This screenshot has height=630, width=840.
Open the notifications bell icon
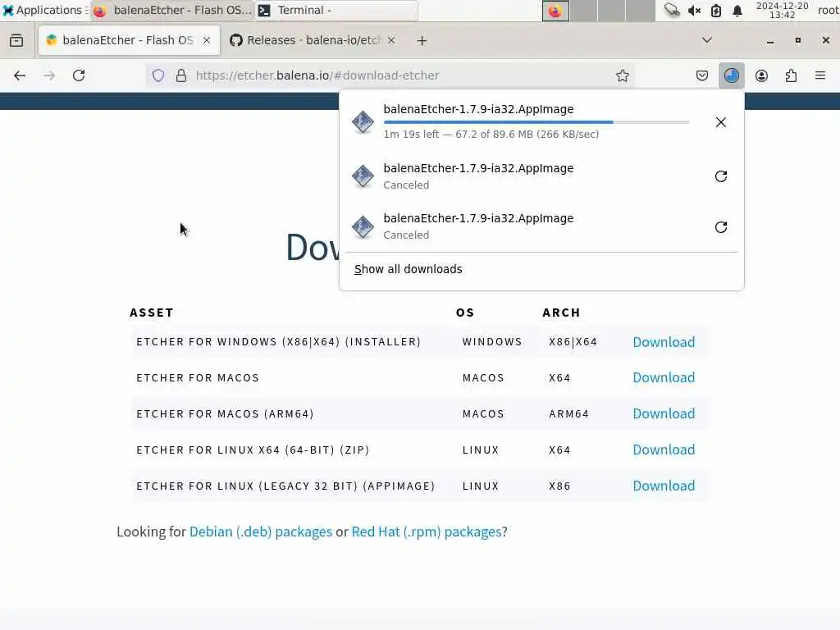pyautogui.click(x=737, y=10)
